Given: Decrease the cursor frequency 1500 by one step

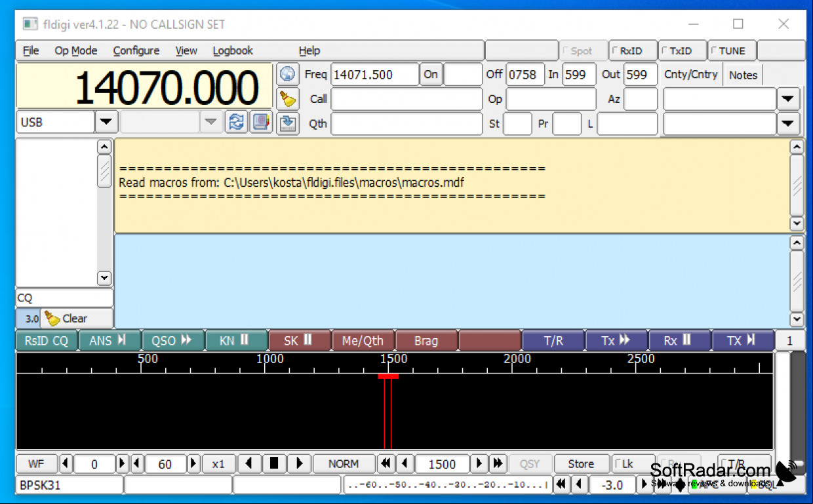Looking at the screenshot, I should (x=405, y=463).
